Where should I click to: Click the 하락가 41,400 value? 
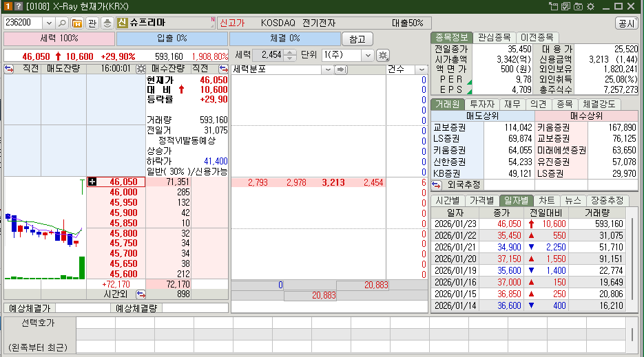[x=216, y=161]
